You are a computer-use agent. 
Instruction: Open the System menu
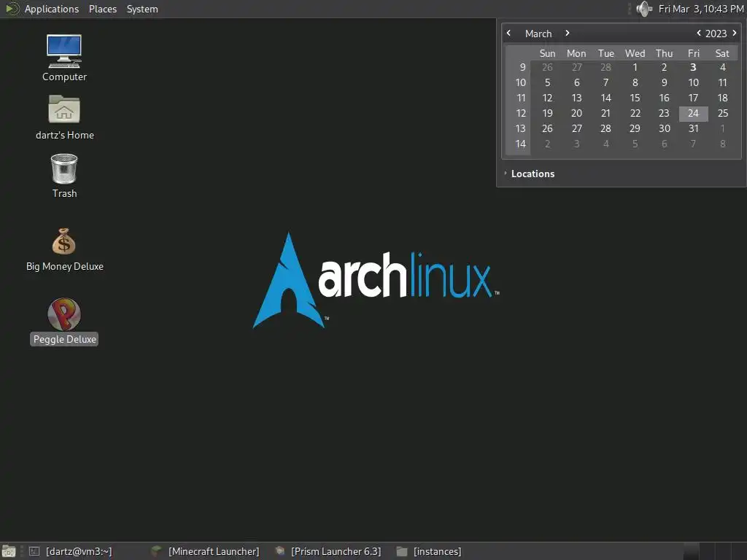(x=142, y=9)
